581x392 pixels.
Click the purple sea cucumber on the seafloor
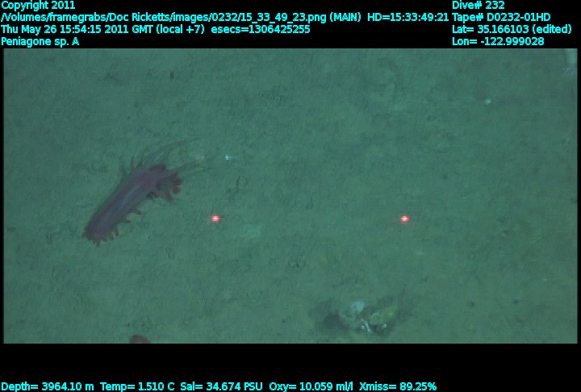tap(137, 193)
